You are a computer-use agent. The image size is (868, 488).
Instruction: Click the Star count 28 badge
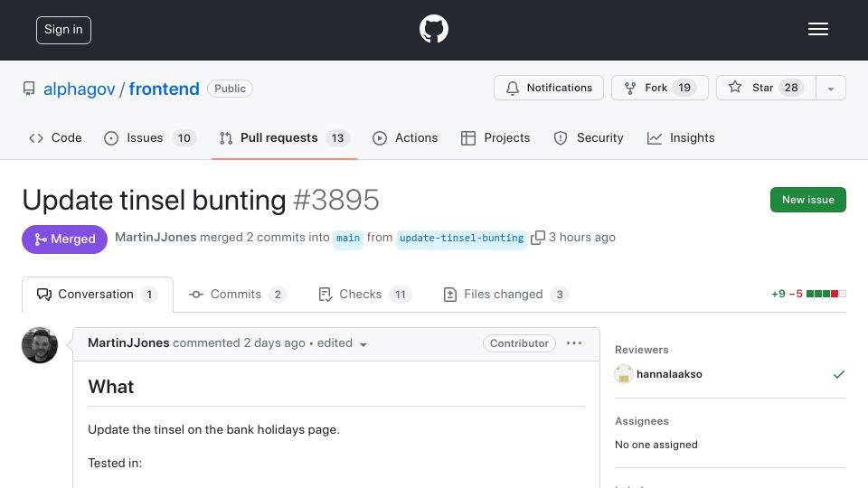[791, 88]
